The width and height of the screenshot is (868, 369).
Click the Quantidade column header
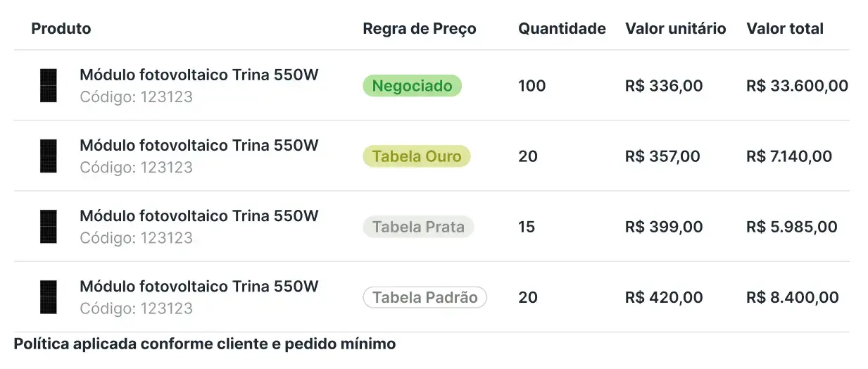(x=562, y=29)
